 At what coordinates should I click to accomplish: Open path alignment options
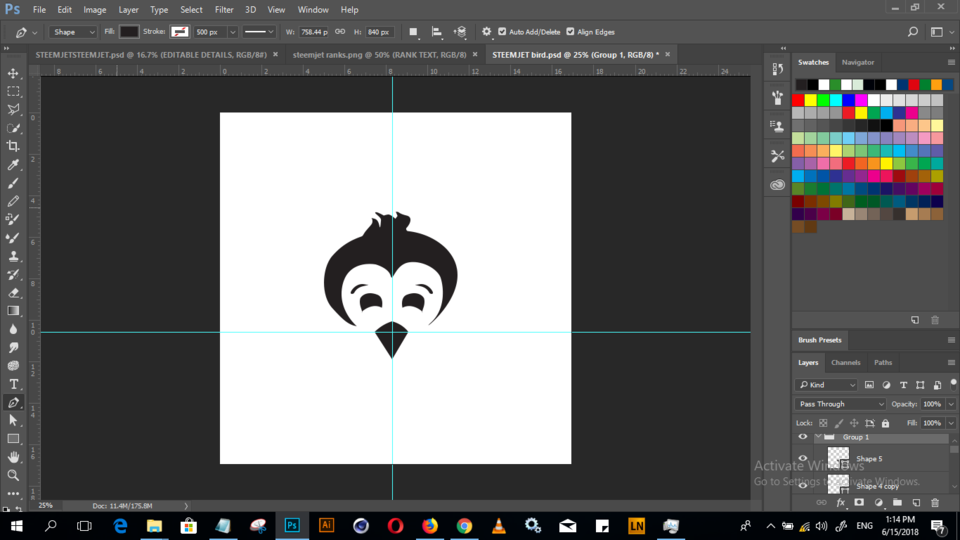(437, 32)
